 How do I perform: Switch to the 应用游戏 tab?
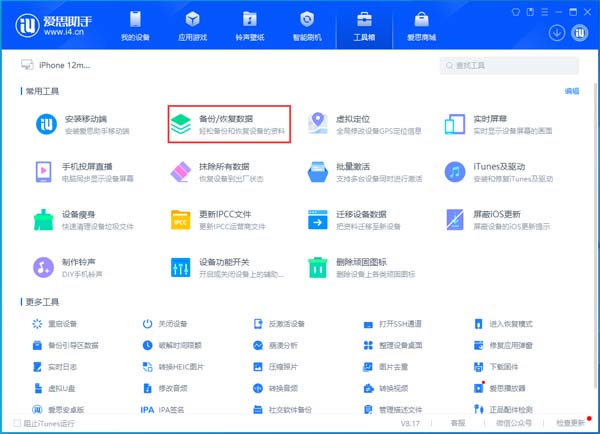pyautogui.click(x=192, y=26)
